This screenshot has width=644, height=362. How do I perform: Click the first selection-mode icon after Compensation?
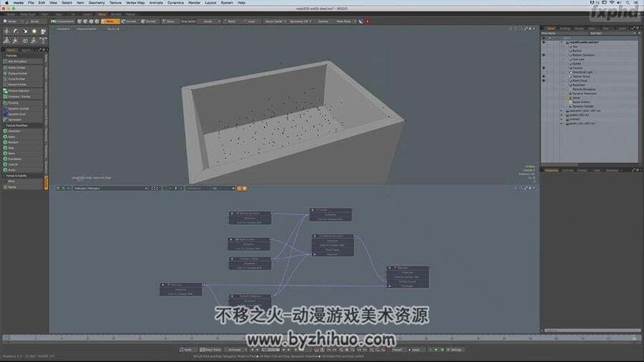point(79,21)
